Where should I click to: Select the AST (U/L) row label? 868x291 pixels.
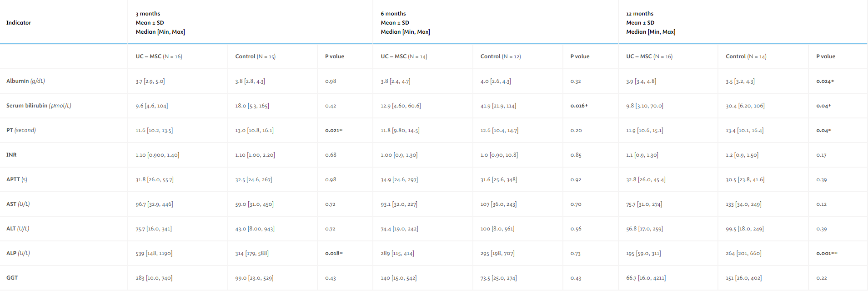click(x=18, y=204)
